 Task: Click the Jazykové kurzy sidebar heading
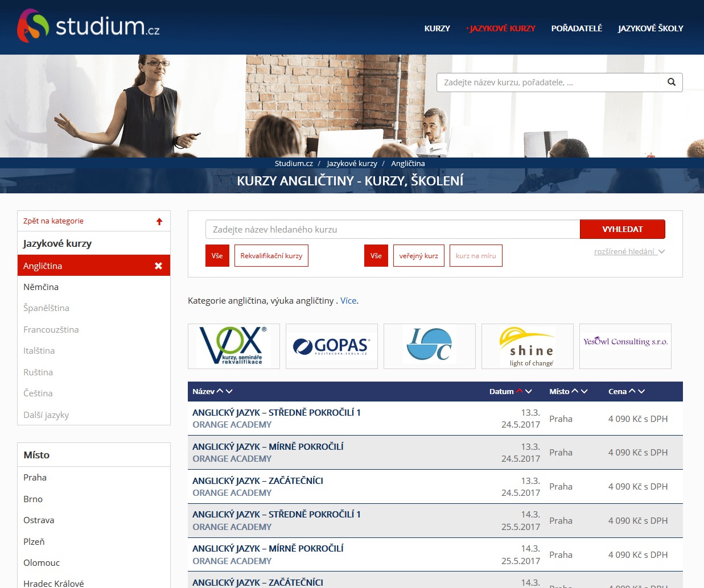click(57, 243)
